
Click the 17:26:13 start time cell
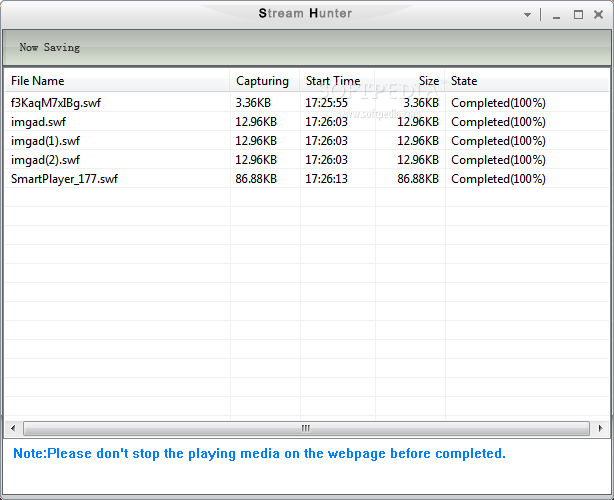click(326, 179)
